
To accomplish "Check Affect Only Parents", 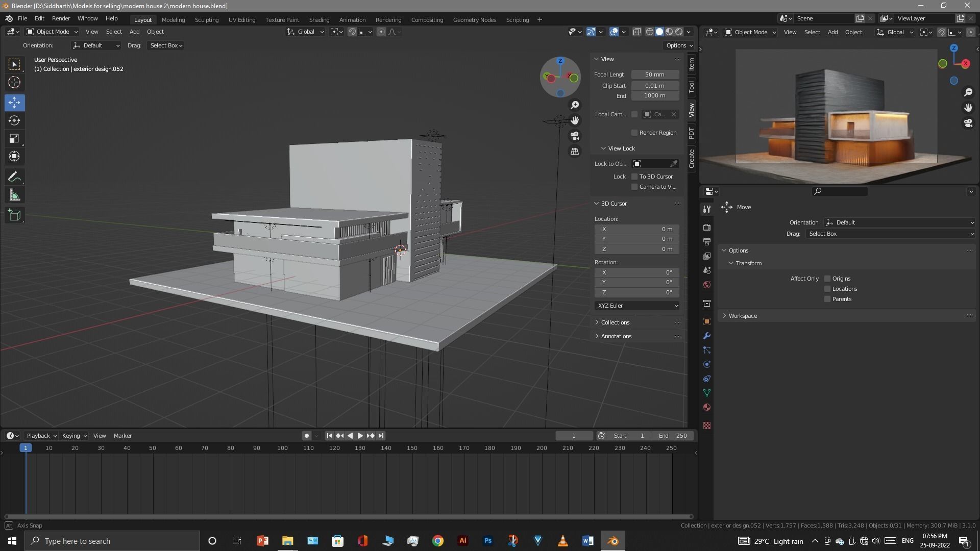I will pos(827,299).
